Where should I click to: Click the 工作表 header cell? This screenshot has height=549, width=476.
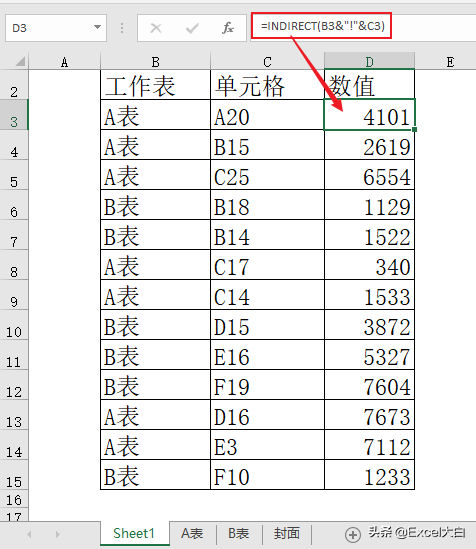(x=155, y=85)
